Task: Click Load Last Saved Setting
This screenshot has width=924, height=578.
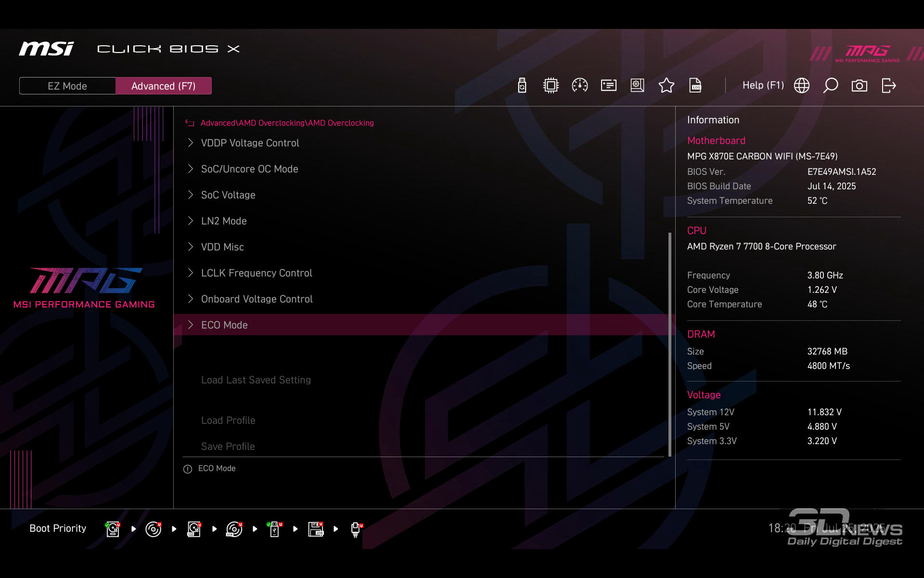Action: pyautogui.click(x=256, y=380)
